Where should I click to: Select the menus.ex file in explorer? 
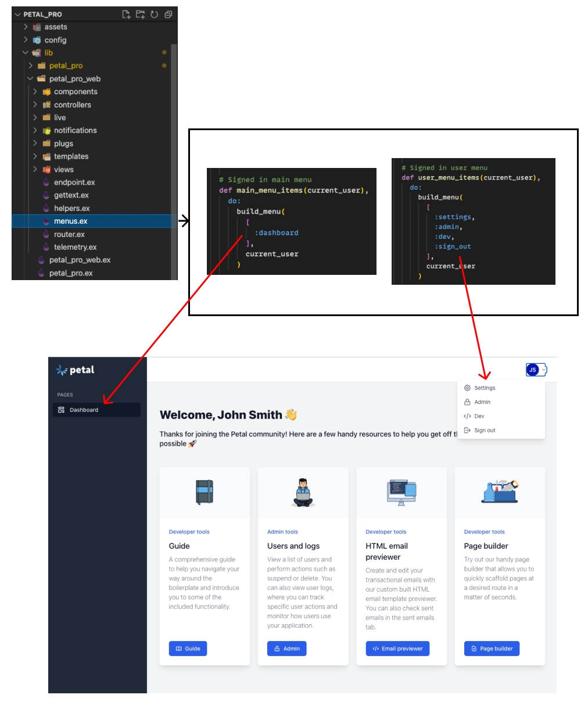(70, 221)
